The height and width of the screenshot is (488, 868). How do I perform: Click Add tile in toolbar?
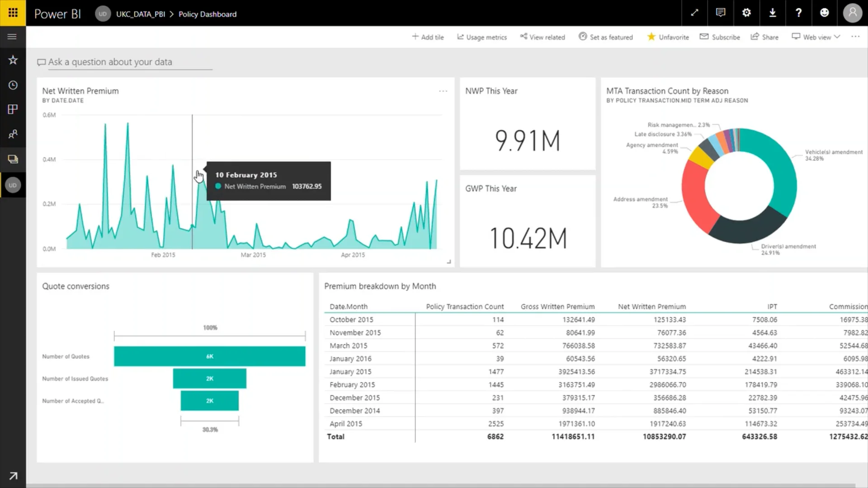tap(428, 37)
